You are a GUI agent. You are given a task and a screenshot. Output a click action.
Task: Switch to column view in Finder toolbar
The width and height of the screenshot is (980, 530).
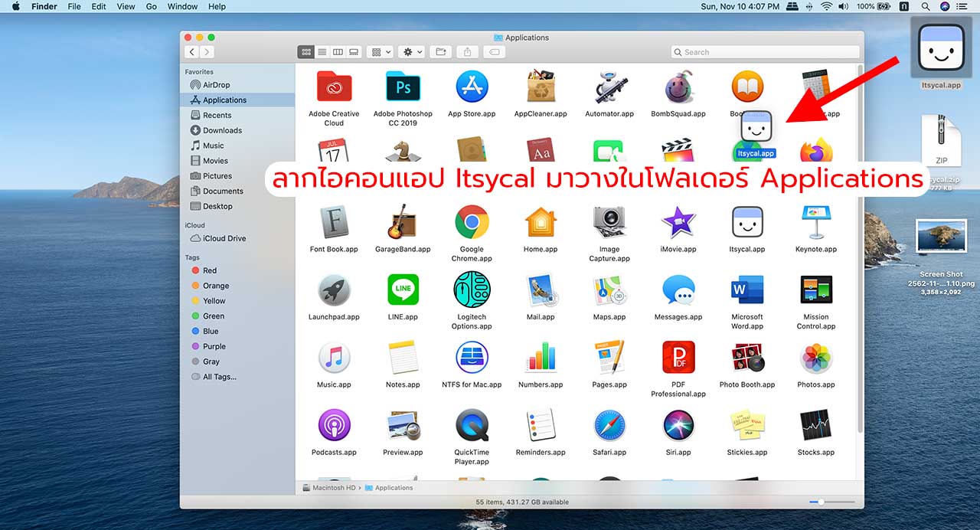click(338, 52)
